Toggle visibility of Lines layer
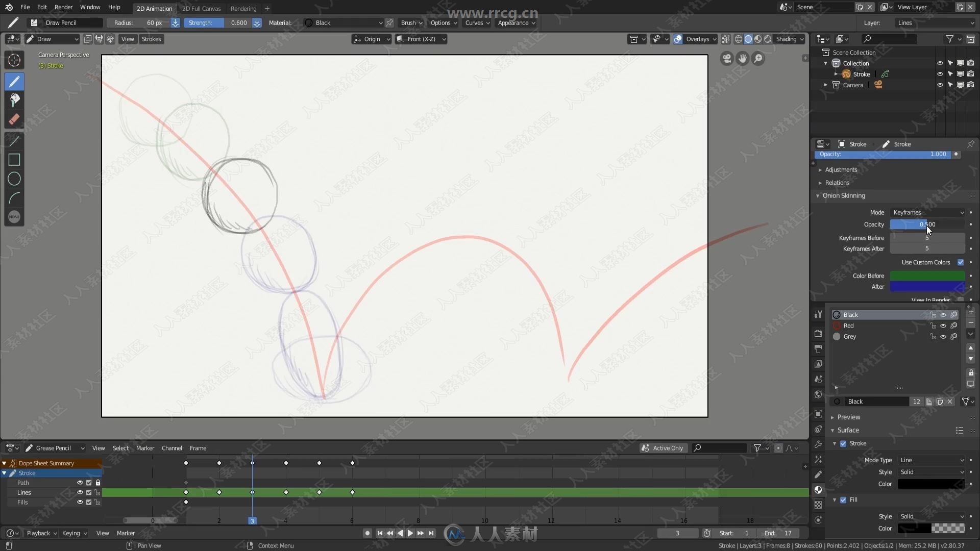 tap(81, 492)
